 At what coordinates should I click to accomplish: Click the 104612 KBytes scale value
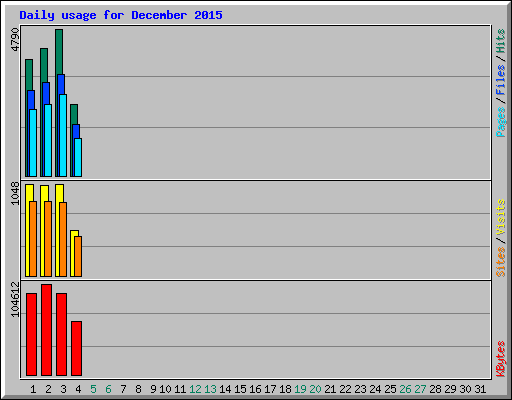(x=15, y=299)
